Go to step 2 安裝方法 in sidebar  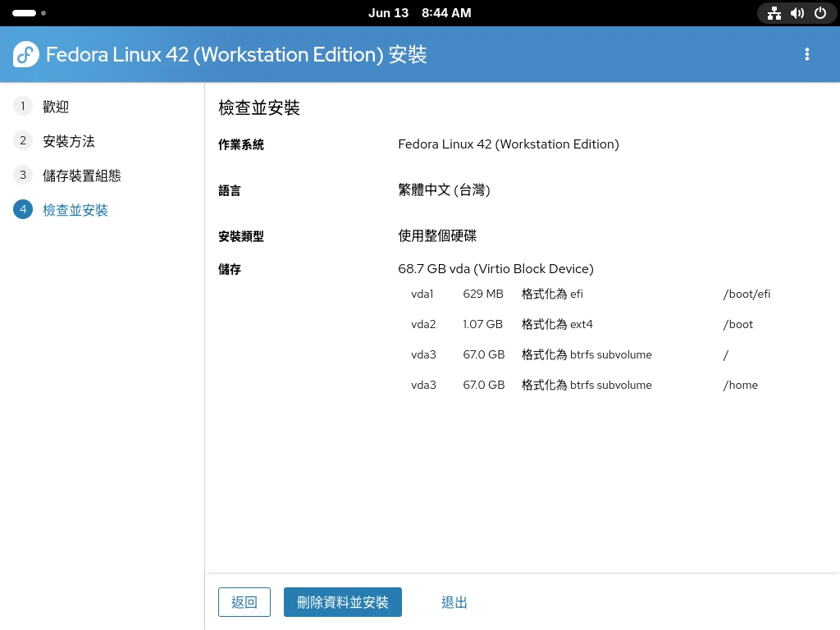tap(69, 141)
